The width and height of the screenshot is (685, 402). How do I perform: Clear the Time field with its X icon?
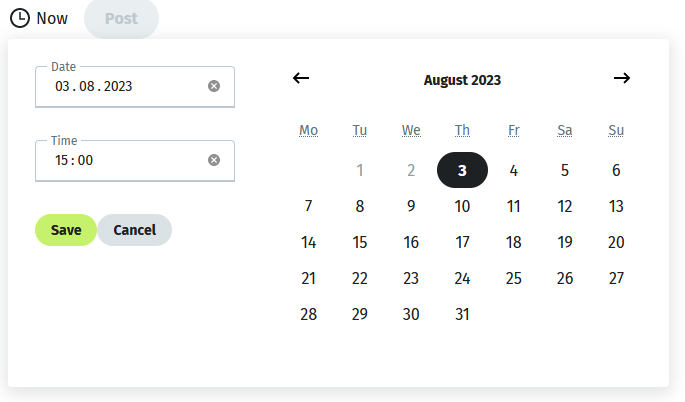[x=214, y=160]
